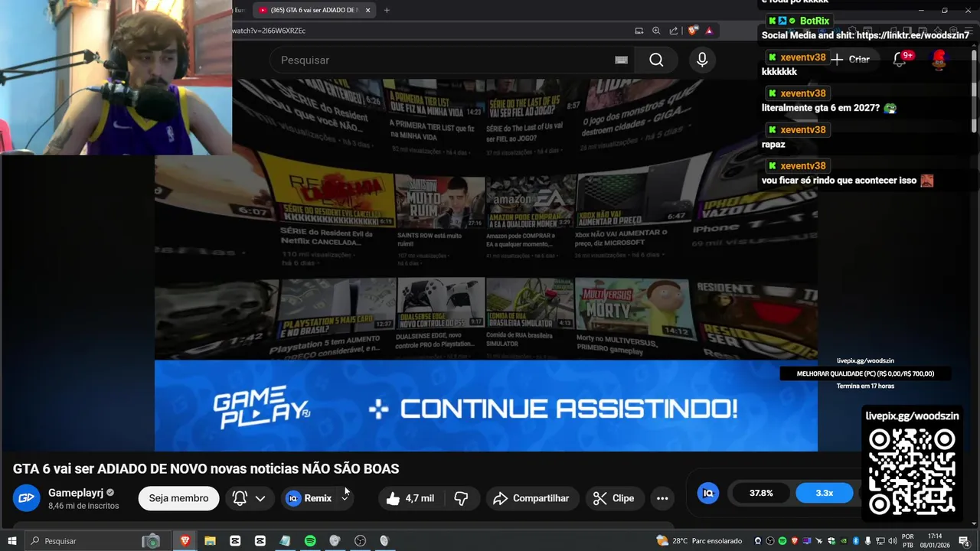Open the on-screen keyboard icon in the search box
Image resolution: width=980 pixels, height=551 pixels.
[621, 60]
